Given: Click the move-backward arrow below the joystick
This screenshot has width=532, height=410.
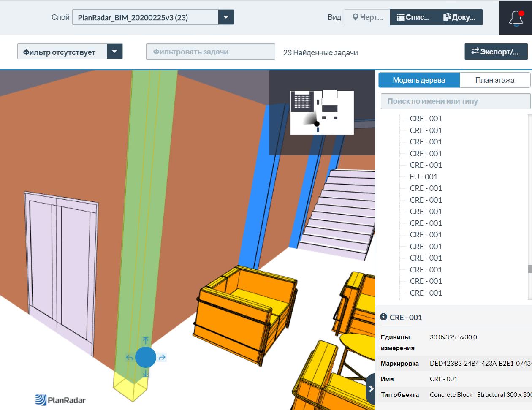Looking at the screenshot, I should coord(145,374).
